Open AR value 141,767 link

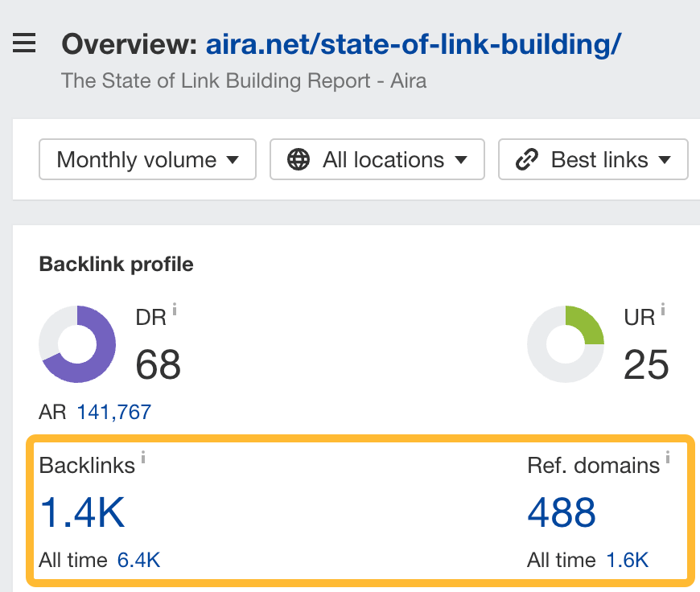pos(114,412)
